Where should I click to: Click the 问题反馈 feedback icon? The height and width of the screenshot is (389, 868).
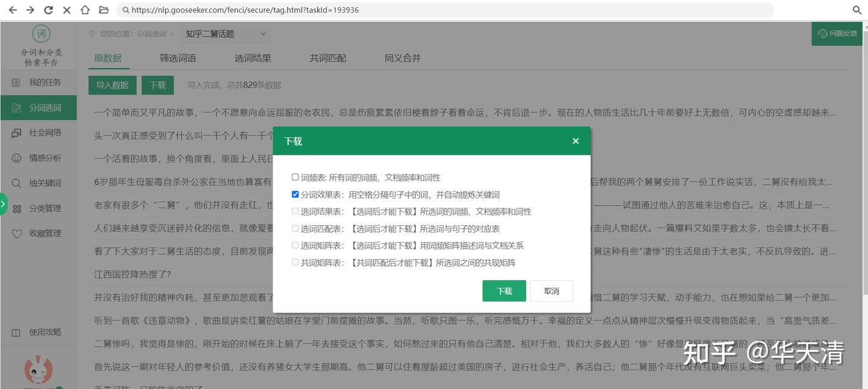(837, 34)
